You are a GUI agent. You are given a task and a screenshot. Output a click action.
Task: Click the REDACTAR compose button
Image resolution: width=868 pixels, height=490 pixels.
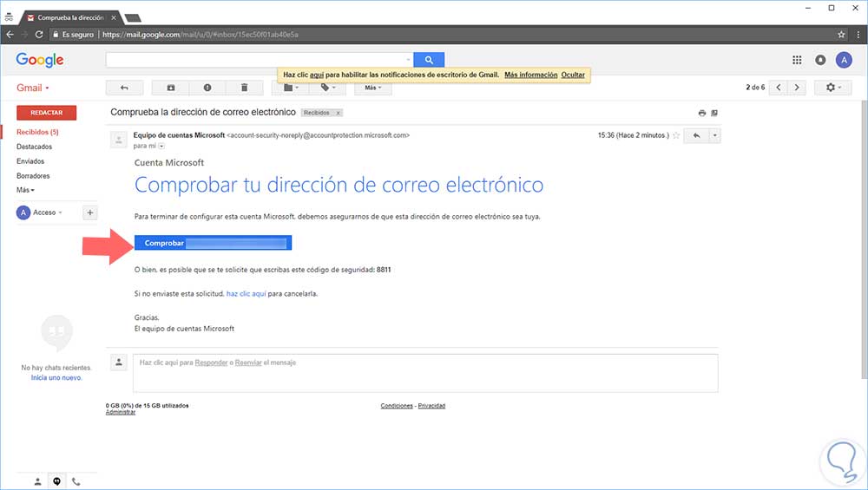[47, 113]
